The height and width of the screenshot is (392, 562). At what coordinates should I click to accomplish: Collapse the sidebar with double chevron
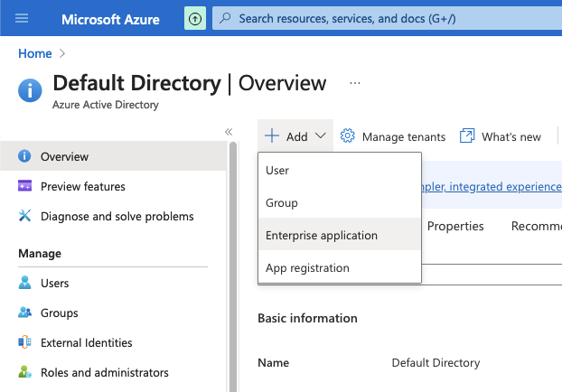point(229,132)
